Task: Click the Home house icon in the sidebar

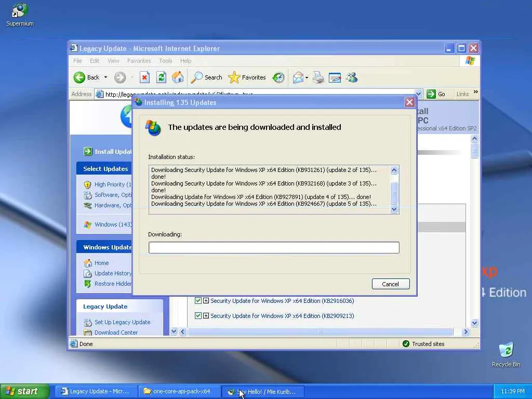Action: pos(88,263)
